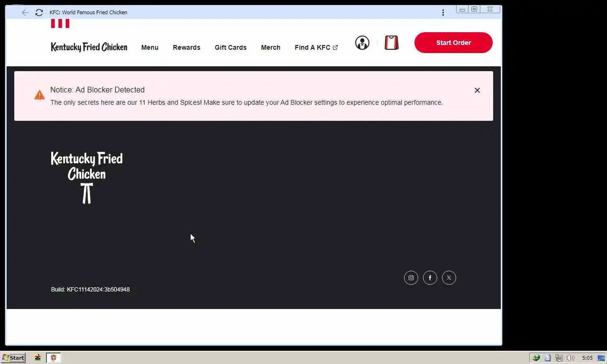Click the red Start Order button

pos(453,43)
